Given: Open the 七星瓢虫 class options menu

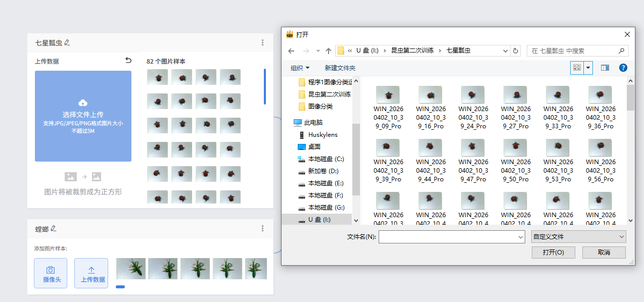Looking at the screenshot, I should 262,43.
